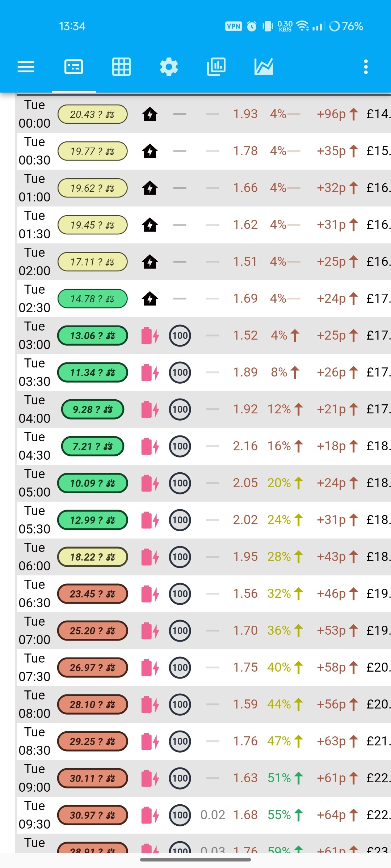391x868 pixels.
Task: Tap the 100 charge limit circle at Tue 05:00
Action: click(180, 483)
